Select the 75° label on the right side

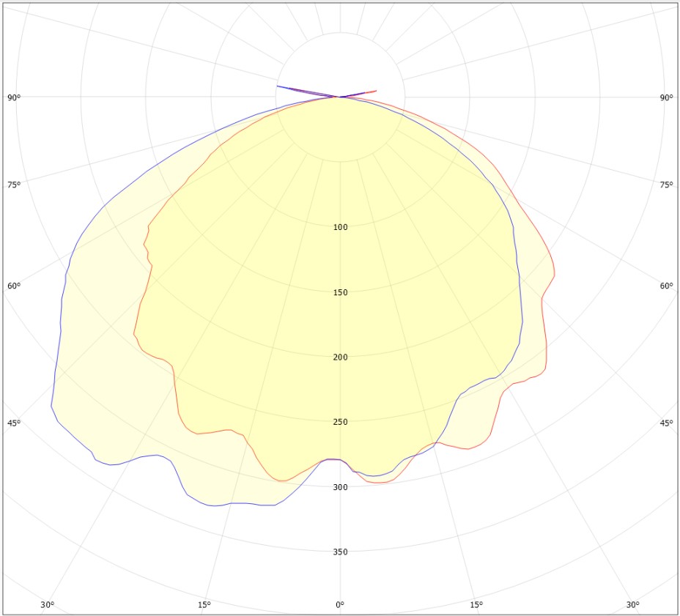click(667, 185)
